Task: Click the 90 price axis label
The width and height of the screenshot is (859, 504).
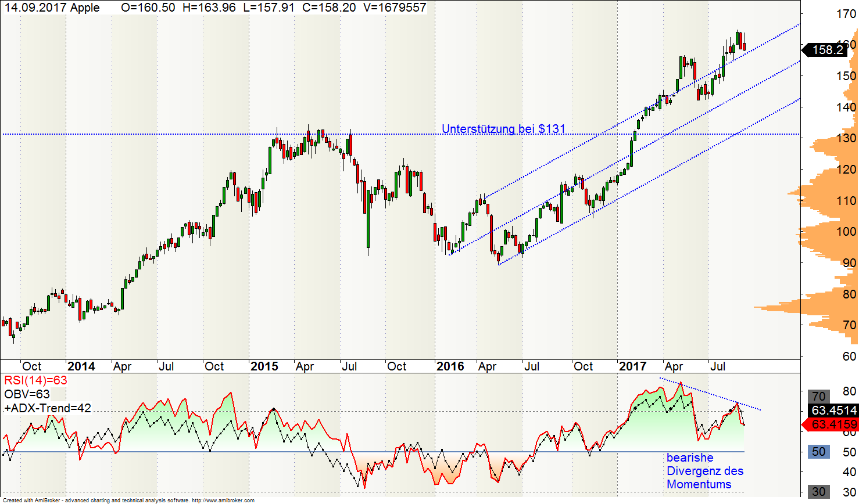Action: point(849,263)
